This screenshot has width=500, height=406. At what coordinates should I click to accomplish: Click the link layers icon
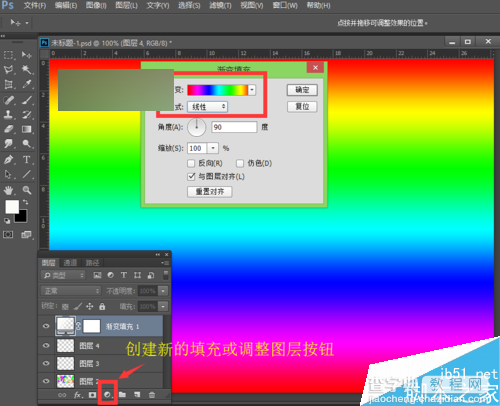pyautogui.click(x=62, y=395)
